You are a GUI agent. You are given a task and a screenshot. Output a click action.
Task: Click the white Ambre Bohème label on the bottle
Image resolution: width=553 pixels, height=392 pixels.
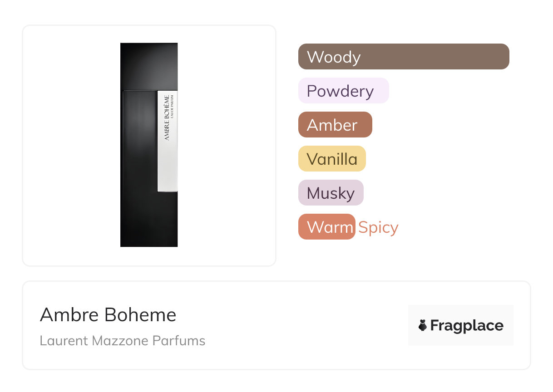tap(167, 141)
